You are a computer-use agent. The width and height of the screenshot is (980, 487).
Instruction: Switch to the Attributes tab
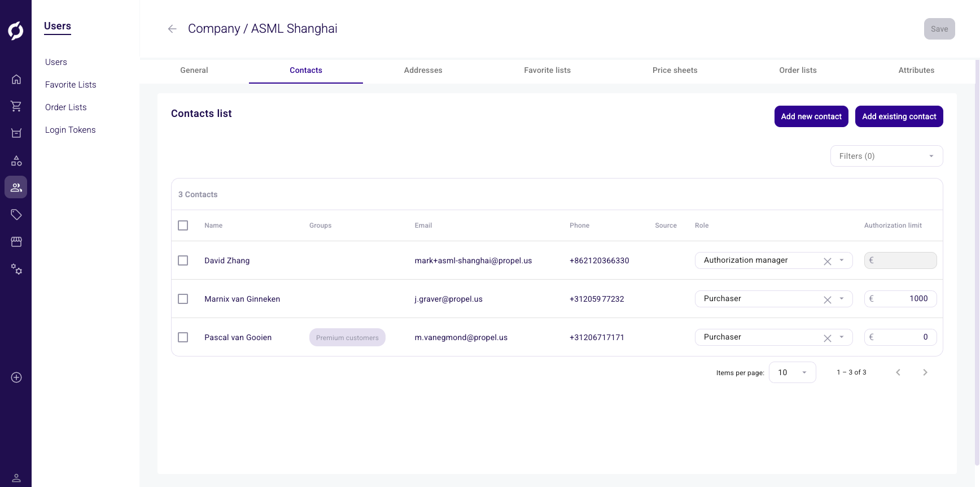point(916,70)
